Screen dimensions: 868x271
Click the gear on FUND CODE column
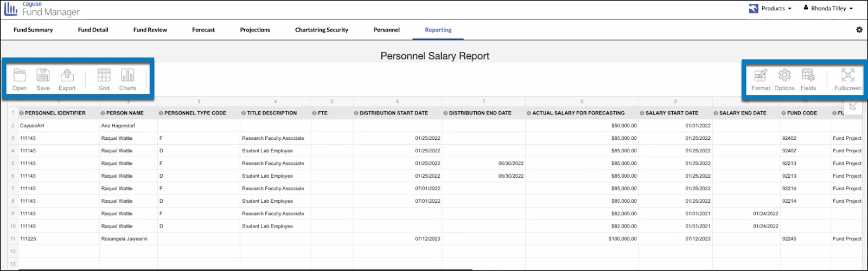click(x=783, y=113)
